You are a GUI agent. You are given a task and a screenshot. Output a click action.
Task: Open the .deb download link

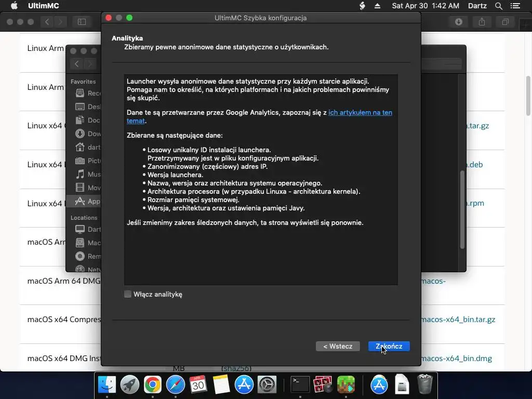474,165
